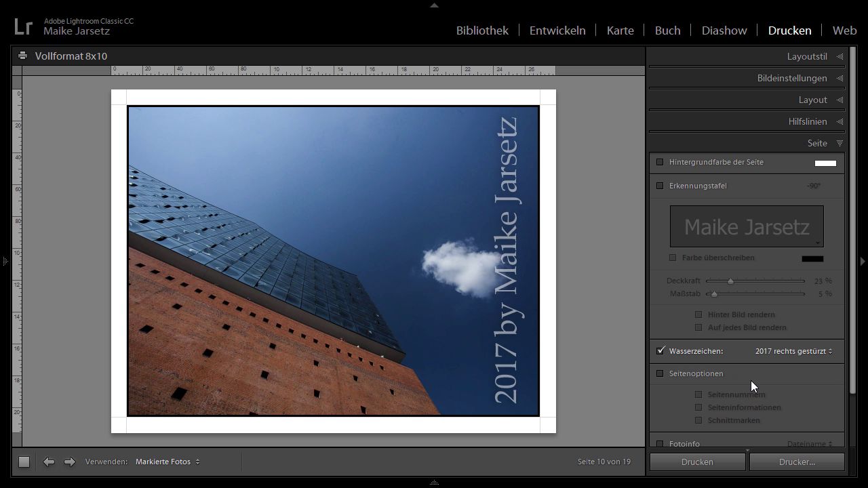This screenshot has height=488, width=868.
Task: Check the Seitennummern option
Action: tap(698, 394)
